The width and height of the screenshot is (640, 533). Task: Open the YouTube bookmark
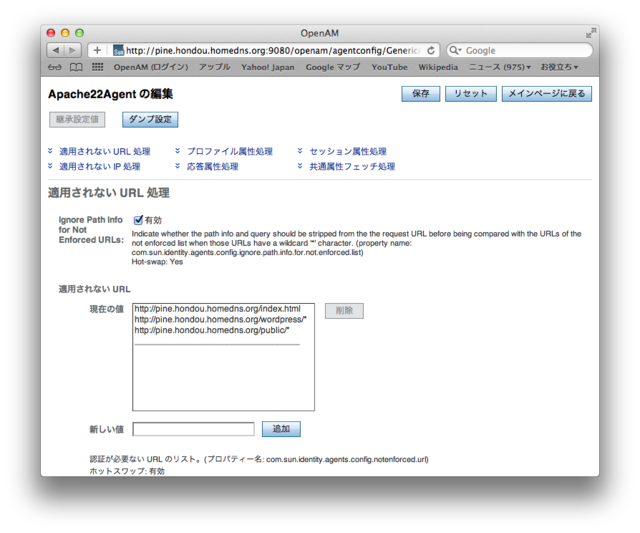coord(389,67)
